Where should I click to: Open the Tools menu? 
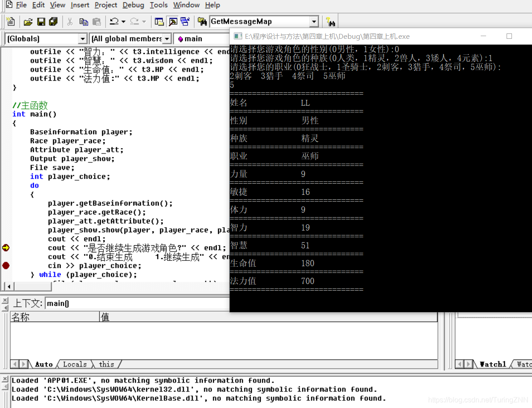(x=159, y=5)
